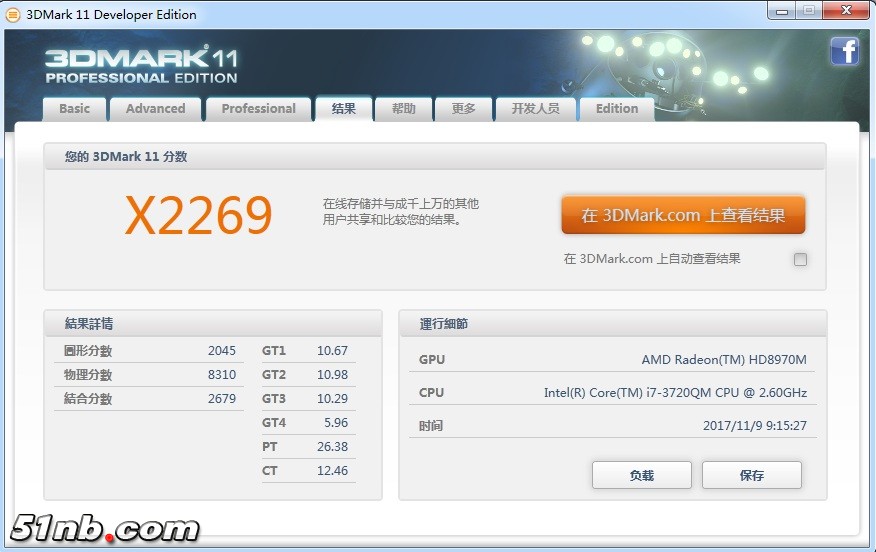
Task: Click the window title 3DMark 11 Developer Edition
Action: [x=111, y=15]
